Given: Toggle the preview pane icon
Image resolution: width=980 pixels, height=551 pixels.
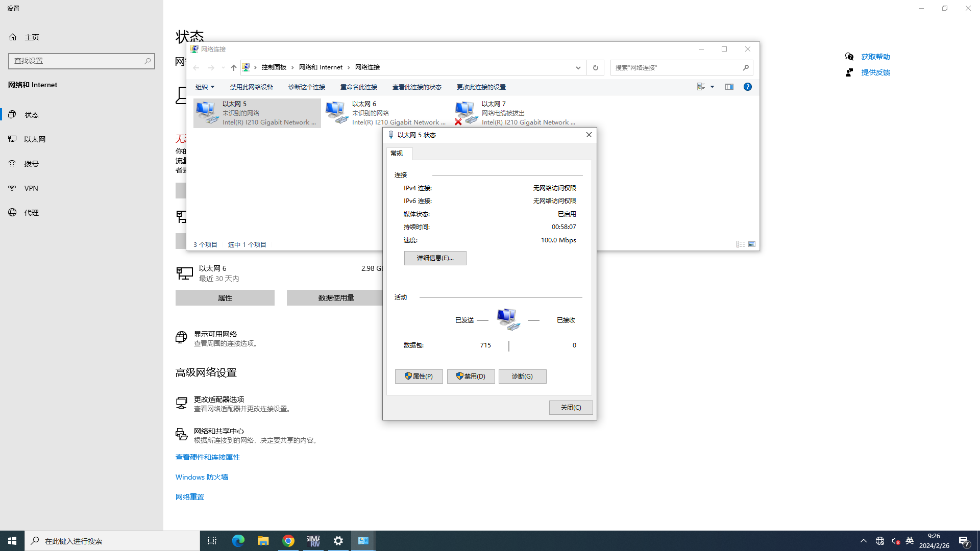Looking at the screenshot, I should [729, 87].
